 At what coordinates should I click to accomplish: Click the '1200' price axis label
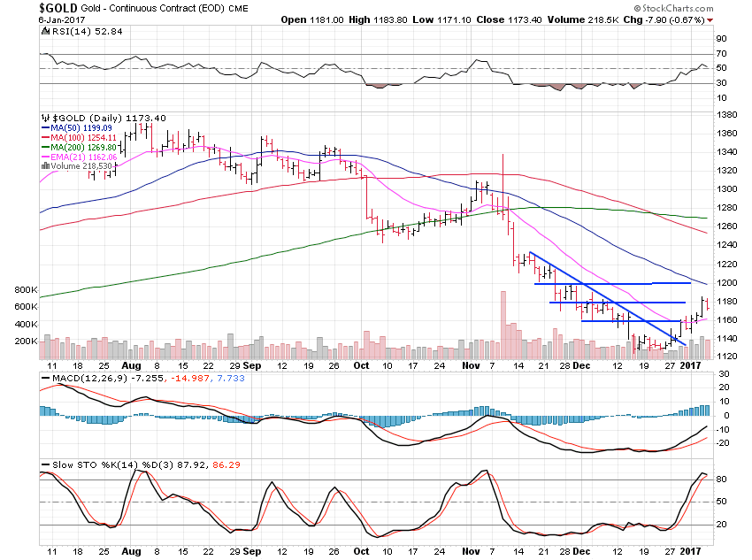[726, 283]
